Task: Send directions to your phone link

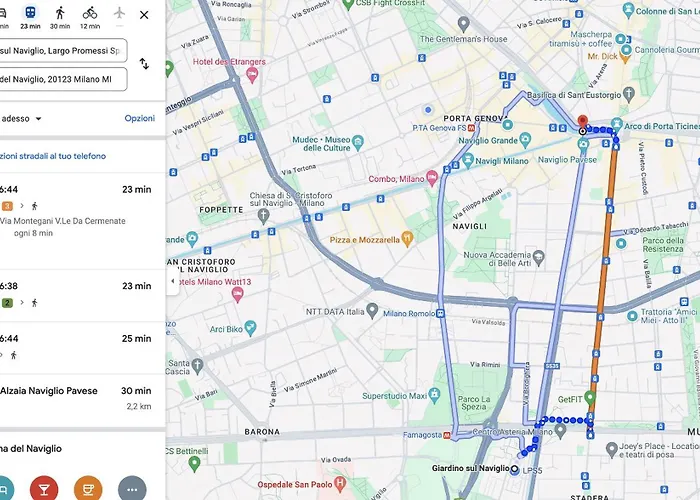Action: coord(52,156)
